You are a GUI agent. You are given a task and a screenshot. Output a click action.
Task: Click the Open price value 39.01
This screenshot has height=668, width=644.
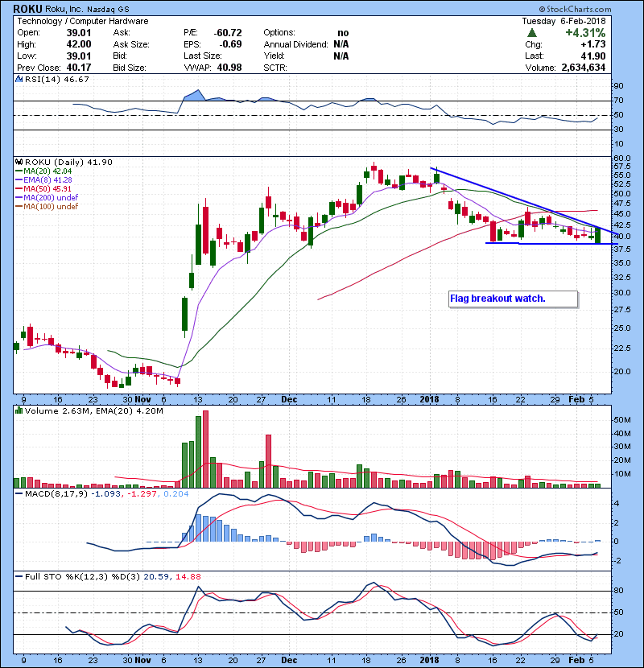pos(79,33)
